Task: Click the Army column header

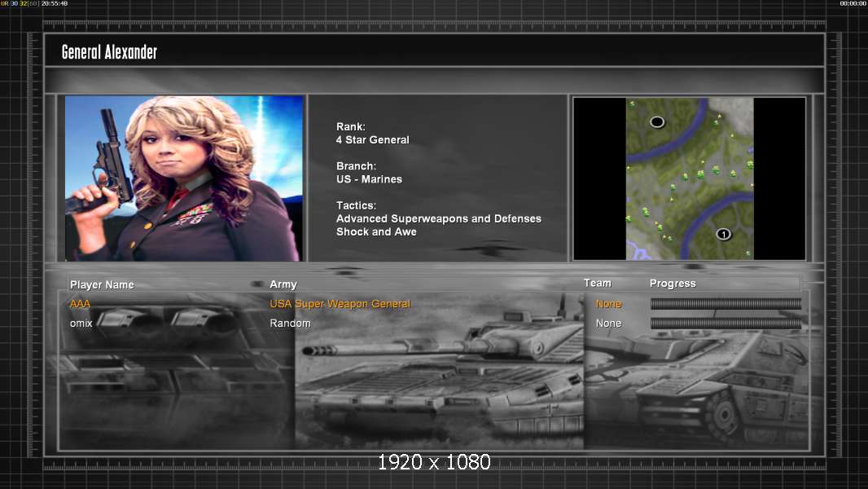Action: [x=283, y=284]
